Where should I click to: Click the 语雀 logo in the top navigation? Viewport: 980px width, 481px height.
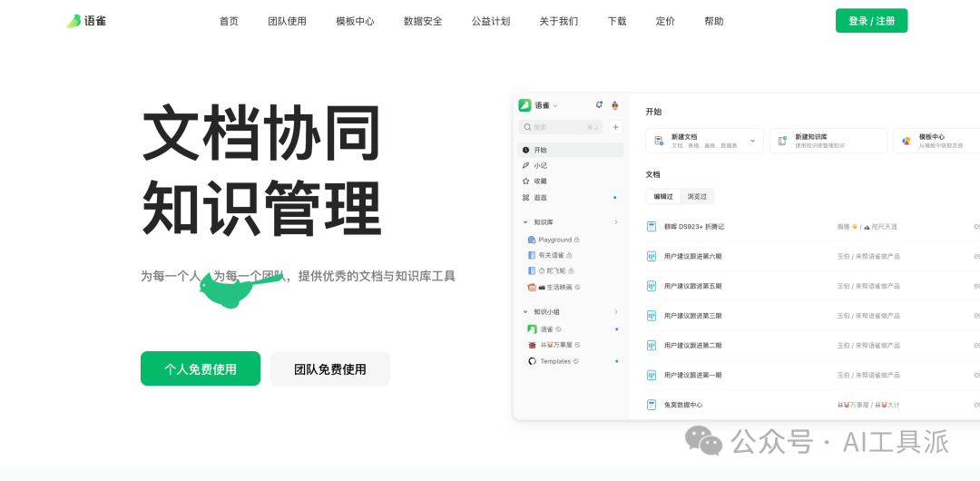(x=86, y=21)
